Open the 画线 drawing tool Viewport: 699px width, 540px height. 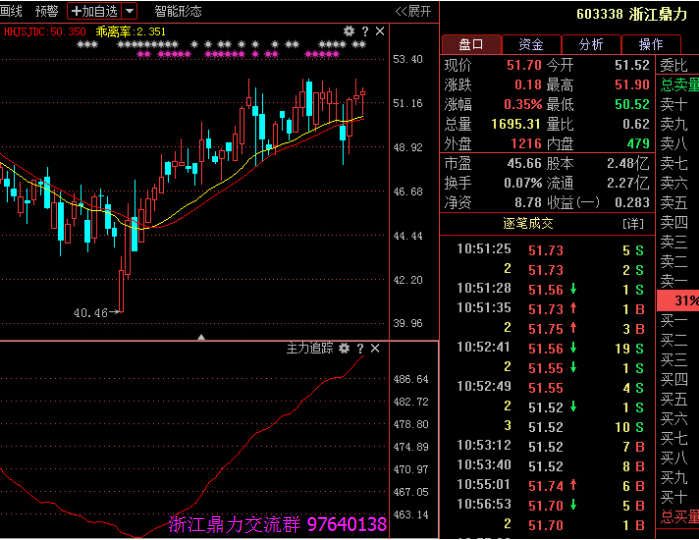(x=11, y=11)
